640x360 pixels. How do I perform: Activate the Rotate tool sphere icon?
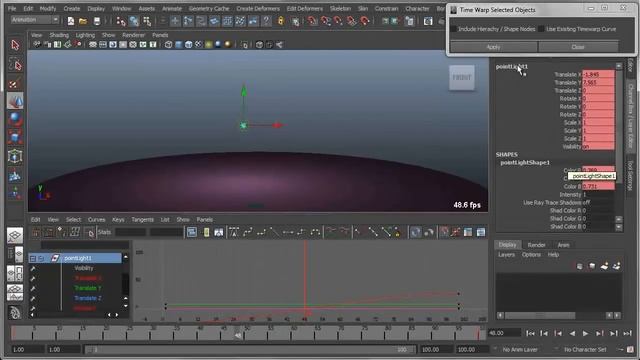point(15,119)
